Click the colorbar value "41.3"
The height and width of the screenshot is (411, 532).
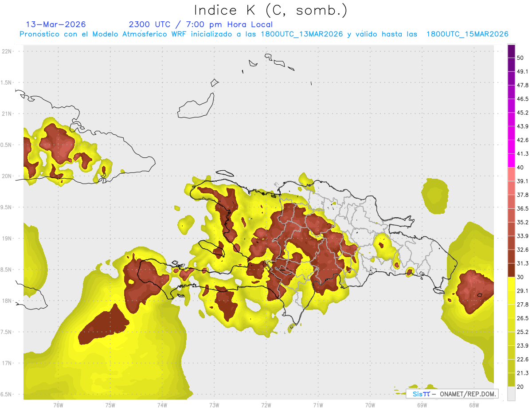(x=523, y=154)
